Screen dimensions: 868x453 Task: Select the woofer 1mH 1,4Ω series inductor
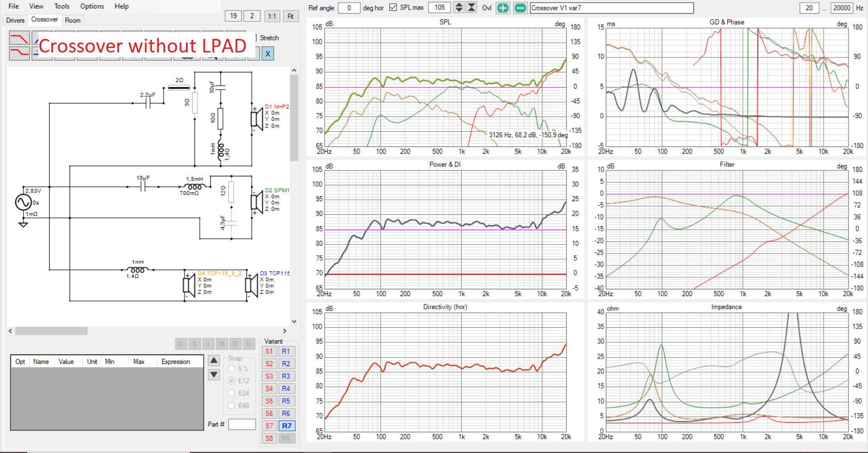[138, 269]
